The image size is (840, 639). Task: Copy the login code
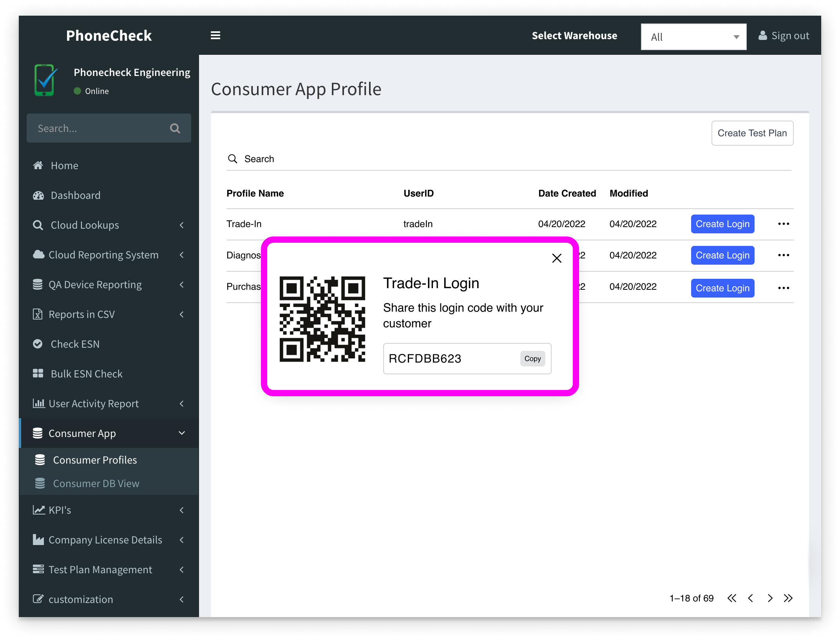click(x=532, y=359)
